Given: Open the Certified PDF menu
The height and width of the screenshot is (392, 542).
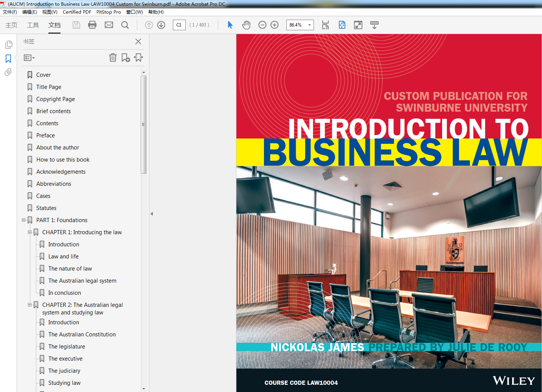Looking at the screenshot, I should tap(77, 12).
